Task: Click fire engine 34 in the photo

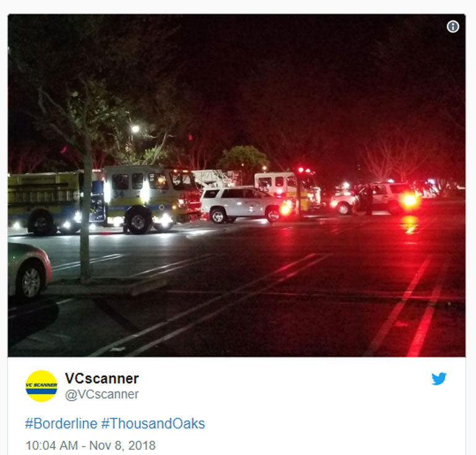Action: coord(103,200)
